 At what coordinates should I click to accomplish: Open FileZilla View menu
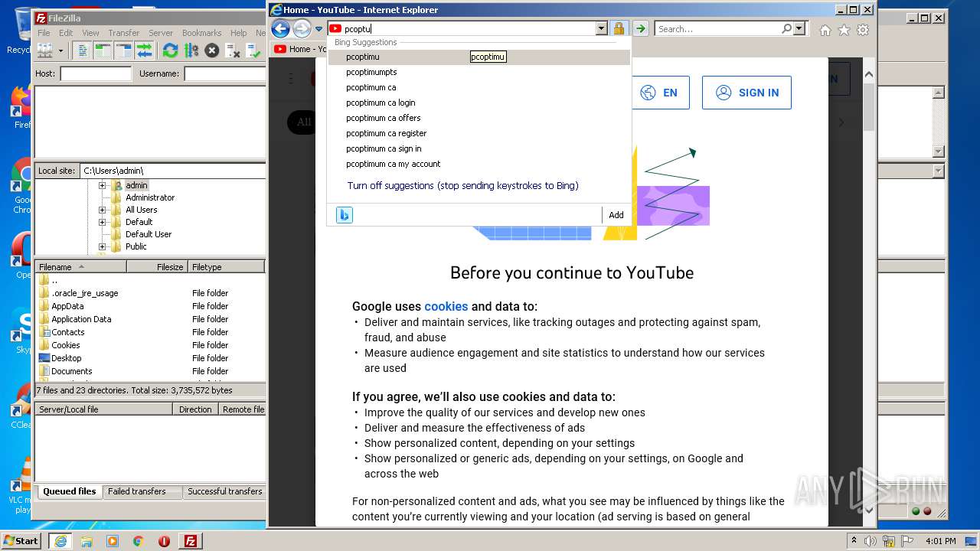coord(90,33)
